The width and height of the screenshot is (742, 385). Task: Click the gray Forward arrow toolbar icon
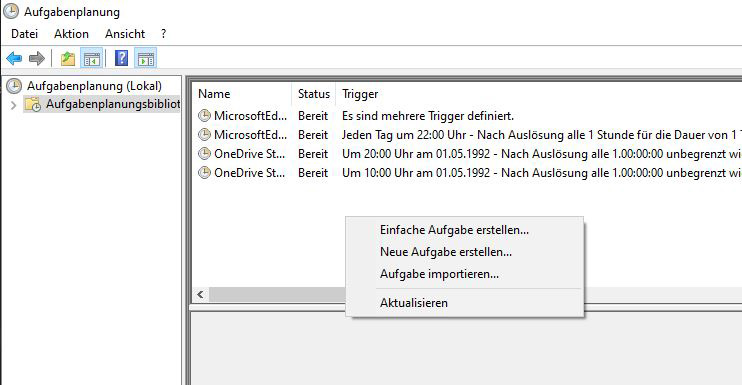point(36,59)
